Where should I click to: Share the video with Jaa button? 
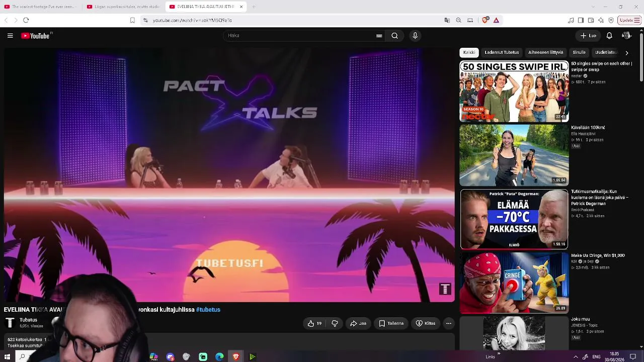(x=358, y=323)
